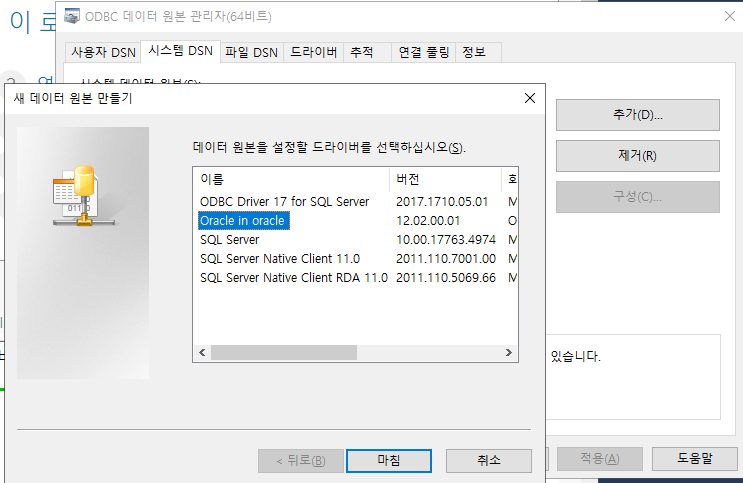This screenshot has width=743, height=483.
Task: Select SQL Server Native Client RDA 11.0
Action: pyautogui.click(x=294, y=277)
